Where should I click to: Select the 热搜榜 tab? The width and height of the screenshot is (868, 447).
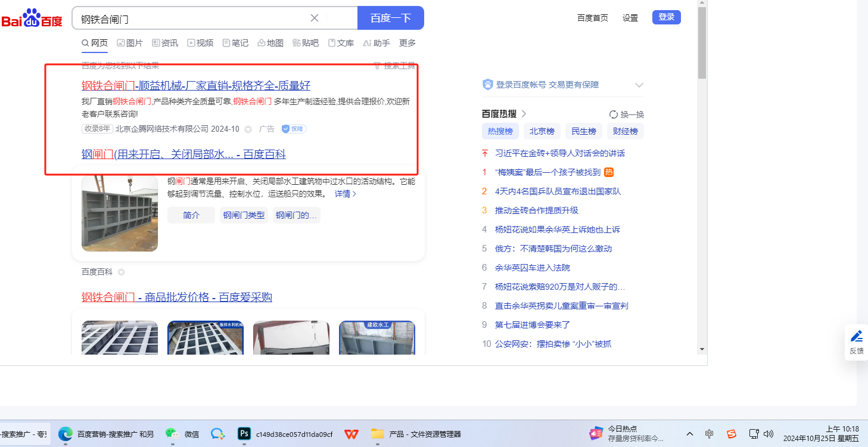tap(500, 132)
